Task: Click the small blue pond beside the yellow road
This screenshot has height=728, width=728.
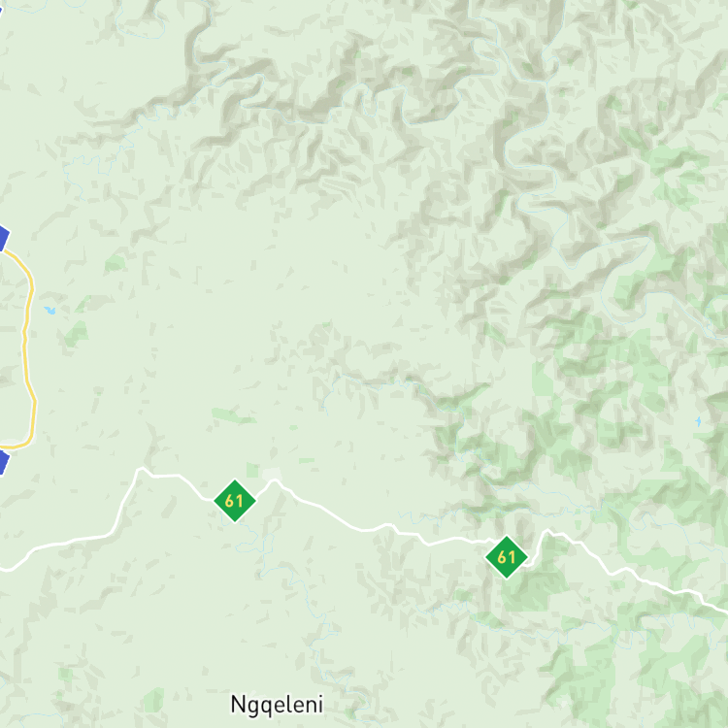Action: (x=50, y=311)
